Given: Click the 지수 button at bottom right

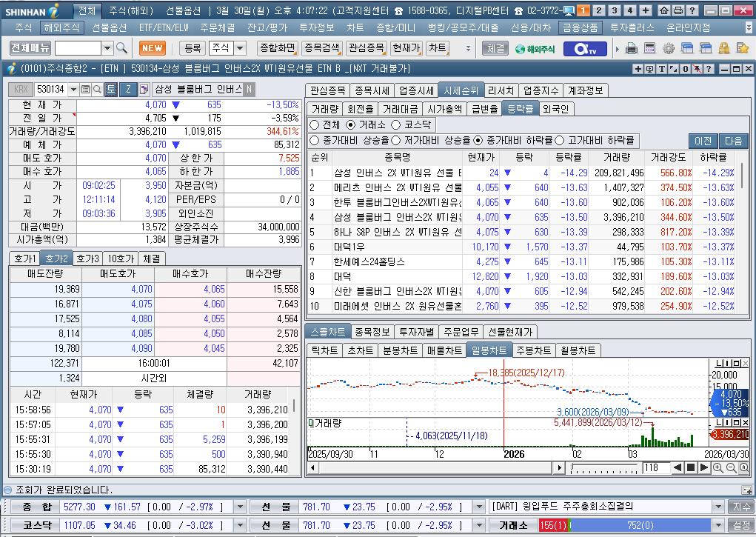Looking at the screenshot, I should [742, 507].
